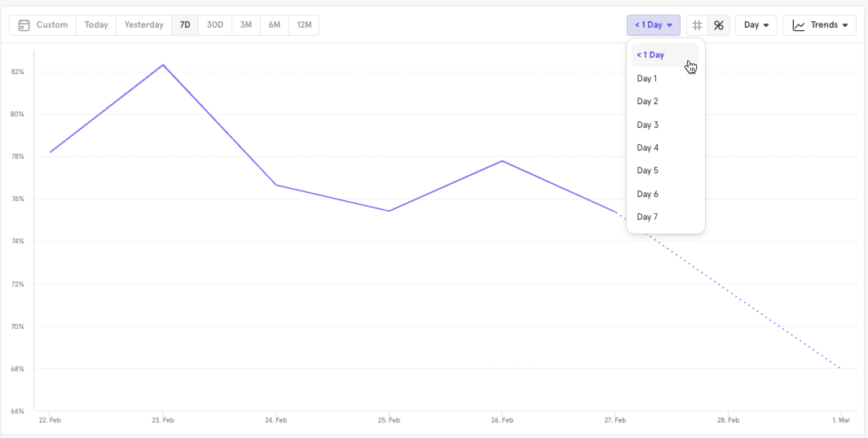Open the Day granularity dropdown
This screenshot has height=438, width=868.
pos(756,25)
